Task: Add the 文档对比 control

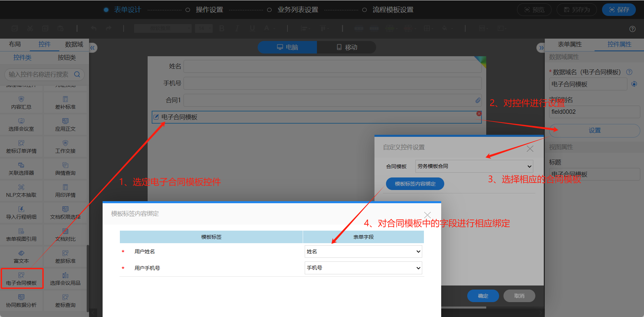Action: (65, 235)
